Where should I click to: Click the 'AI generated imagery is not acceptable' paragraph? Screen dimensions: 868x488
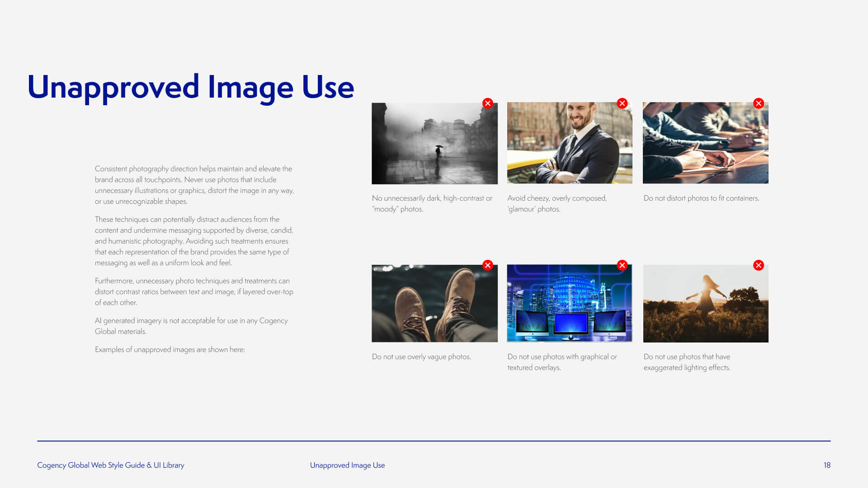point(191,326)
